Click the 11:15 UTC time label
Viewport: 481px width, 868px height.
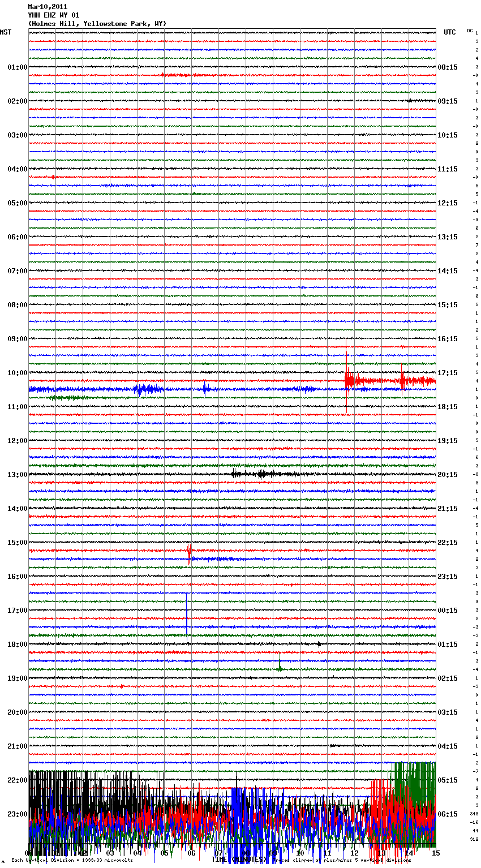click(448, 169)
